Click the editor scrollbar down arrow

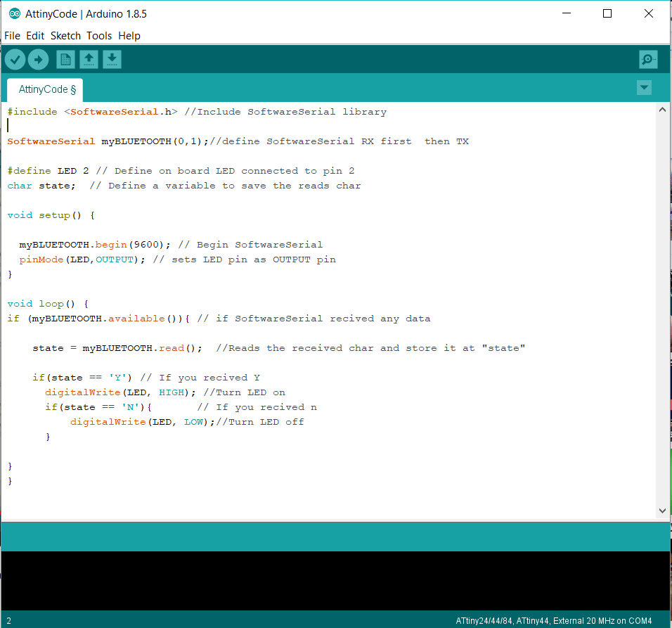pyautogui.click(x=662, y=511)
